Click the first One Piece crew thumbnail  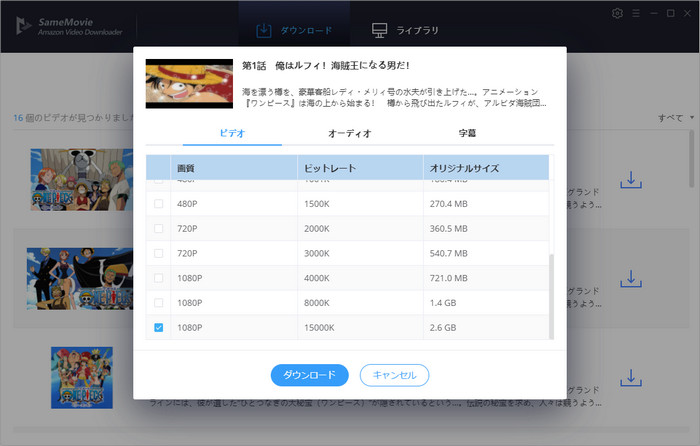(x=82, y=180)
